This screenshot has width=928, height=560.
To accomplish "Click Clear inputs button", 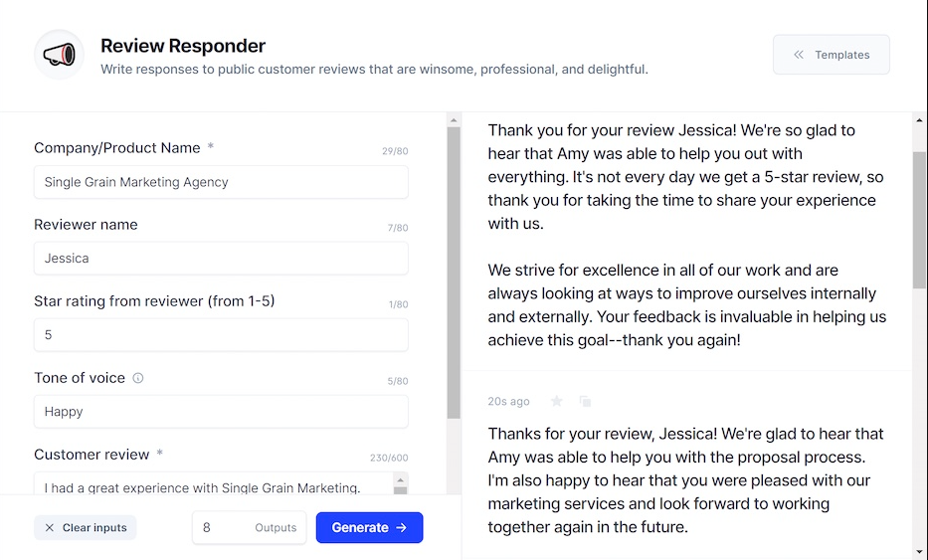I will [86, 527].
